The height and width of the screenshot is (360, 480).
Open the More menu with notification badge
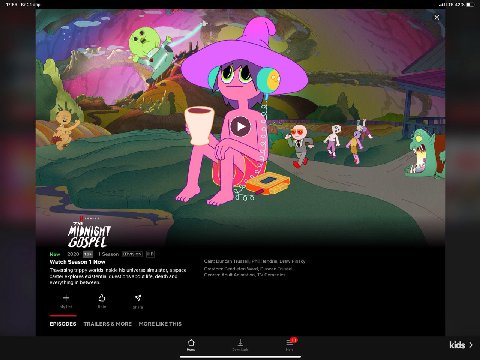coord(290,344)
